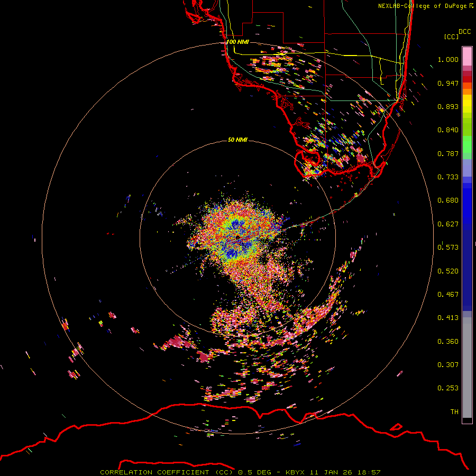Click the KBYX radar site marker at the rings' center
Image resolution: width=476 pixels, height=476 pixels.
point(237,237)
